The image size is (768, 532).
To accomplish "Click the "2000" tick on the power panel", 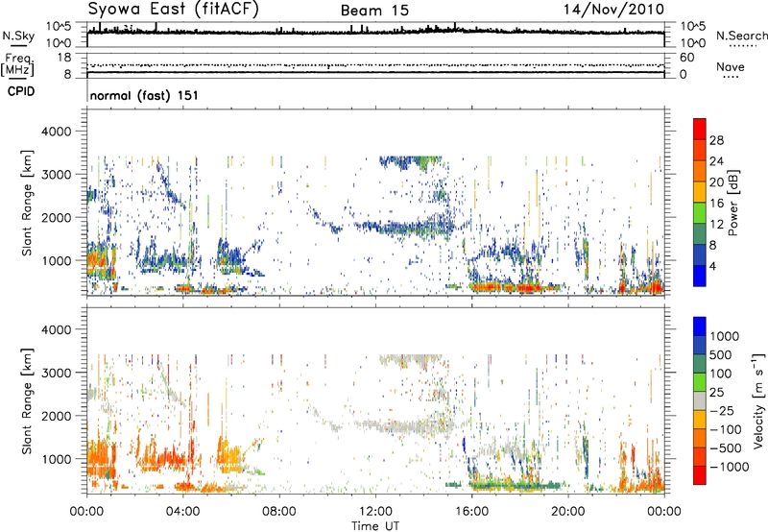I will click(56, 217).
